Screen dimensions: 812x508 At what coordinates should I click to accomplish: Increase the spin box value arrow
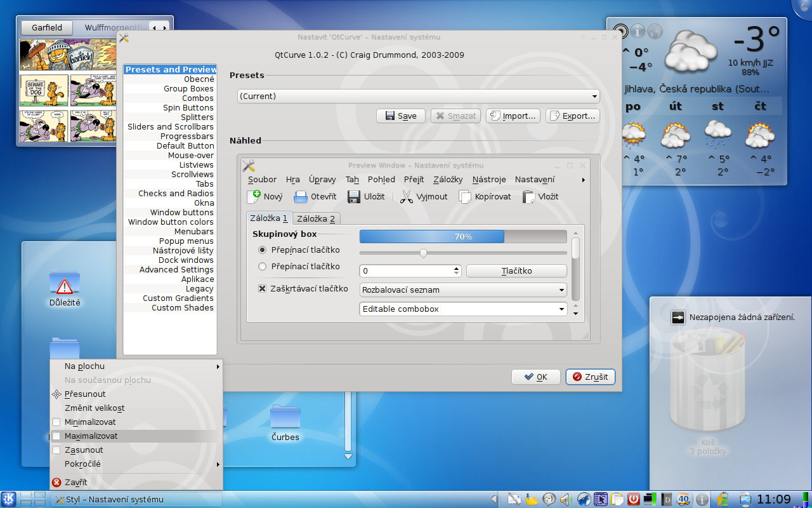(x=457, y=268)
